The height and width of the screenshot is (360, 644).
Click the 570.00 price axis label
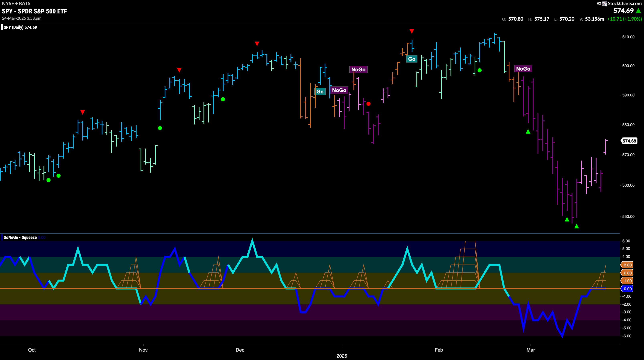pos(628,155)
